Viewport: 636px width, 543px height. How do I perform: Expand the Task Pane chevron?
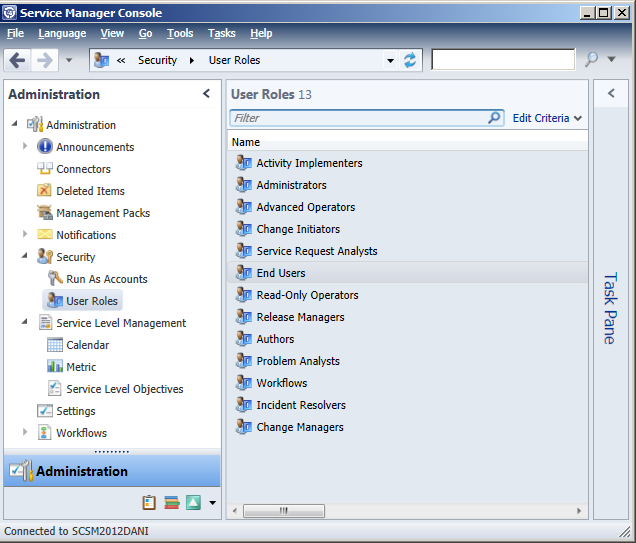(611, 94)
